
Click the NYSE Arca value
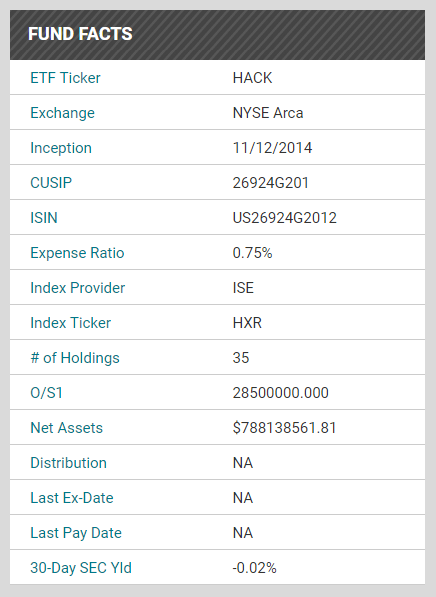click(x=268, y=113)
